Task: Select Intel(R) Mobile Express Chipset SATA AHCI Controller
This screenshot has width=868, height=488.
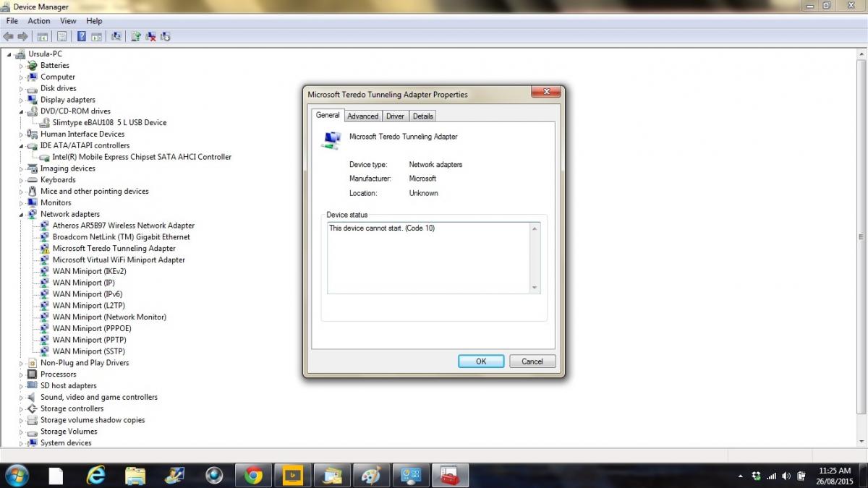Action: (142, 157)
